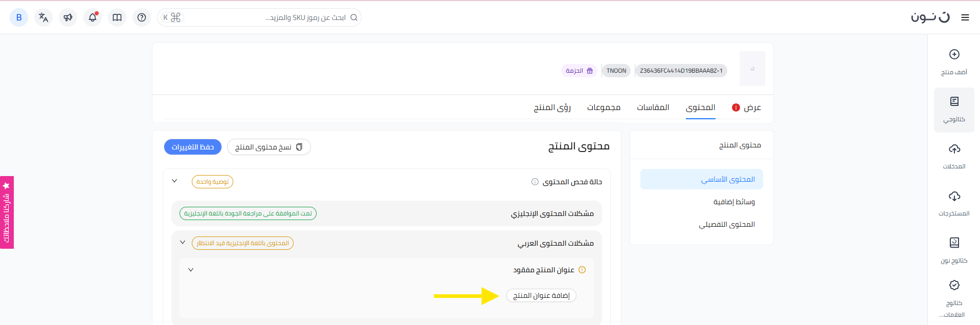Click the help question mark icon
Screen dimensions: 980x325
point(142,17)
